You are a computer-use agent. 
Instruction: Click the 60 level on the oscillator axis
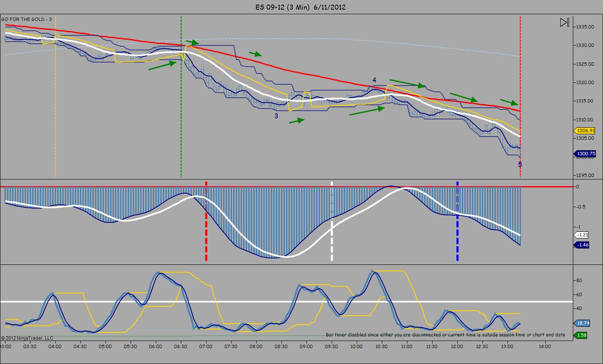click(579, 295)
